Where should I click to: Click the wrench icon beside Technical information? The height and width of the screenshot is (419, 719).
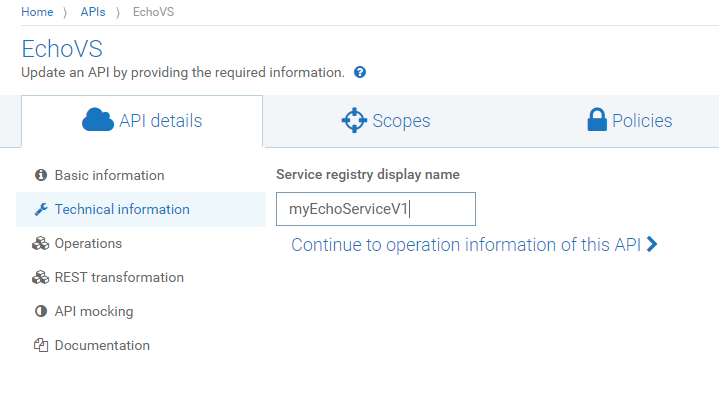coord(41,209)
